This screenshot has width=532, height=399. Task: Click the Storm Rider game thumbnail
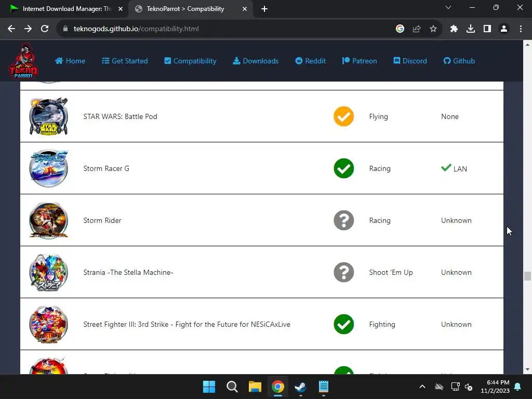(x=48, y=220)
